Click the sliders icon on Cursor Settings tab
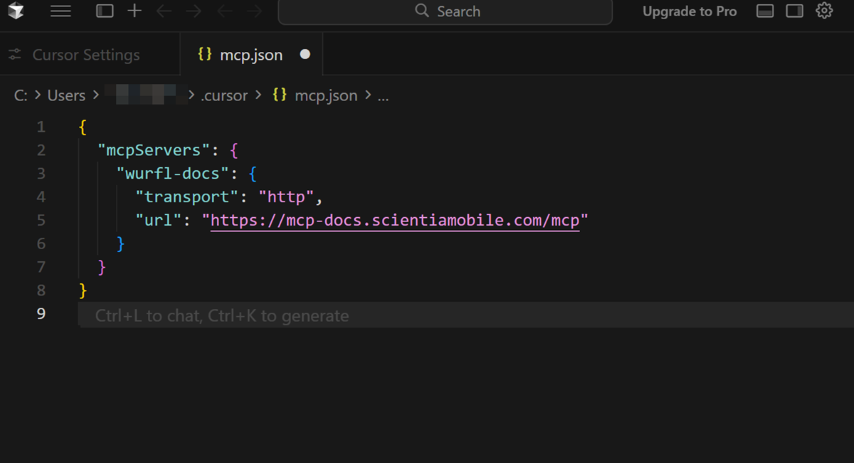Image resolution: width=854 pixels, height=463 pixels. (x=15, y=54)
